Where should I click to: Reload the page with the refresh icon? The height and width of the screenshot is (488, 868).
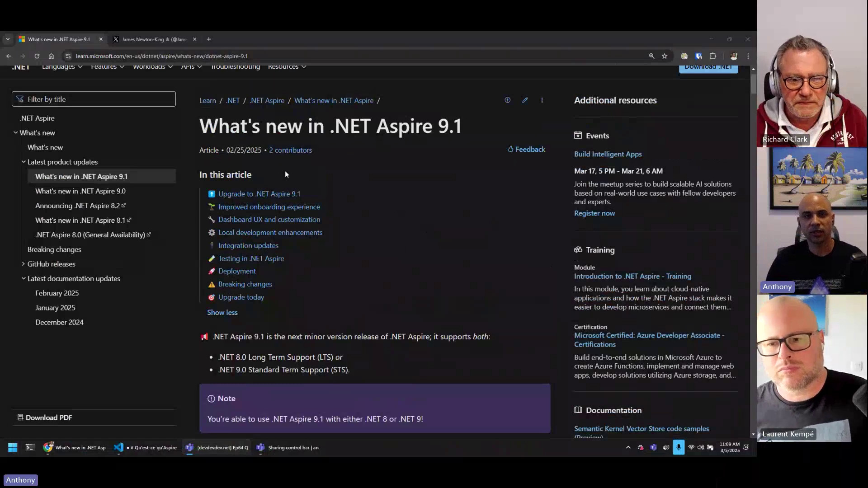(x=37, y=56)
